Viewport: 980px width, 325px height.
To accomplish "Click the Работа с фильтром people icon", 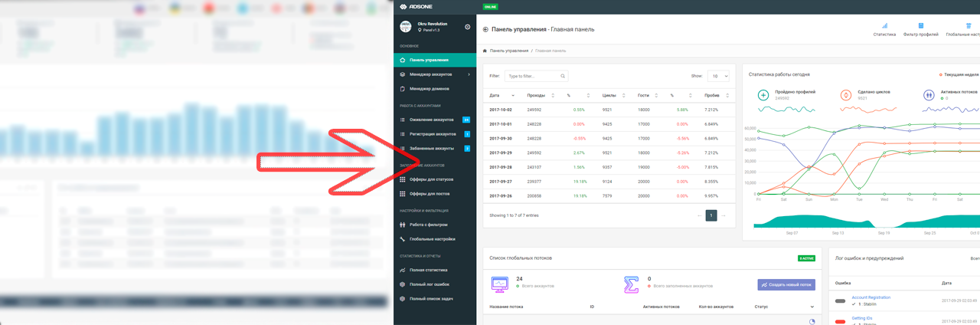I will click(403, 225).
